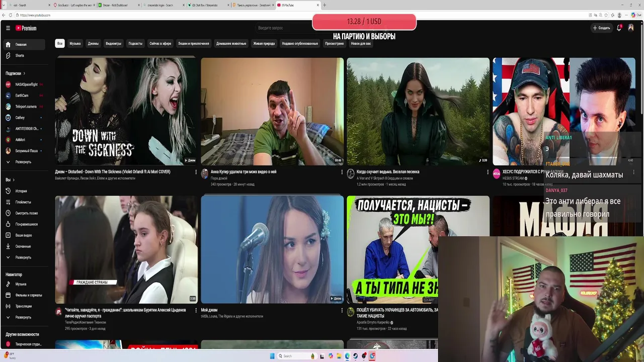Select the Живая природа chip
Image resolution: width=644 pixels, height=362 pixels.
[x=264, y=44]
